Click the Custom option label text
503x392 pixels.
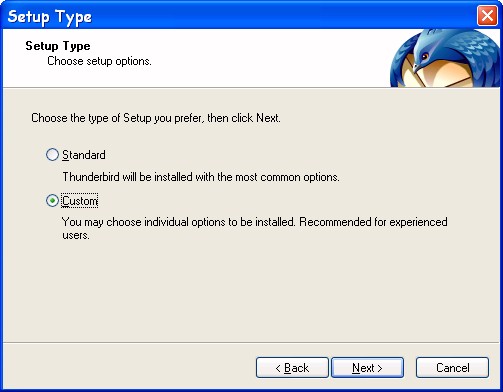[x=80, y=201]
